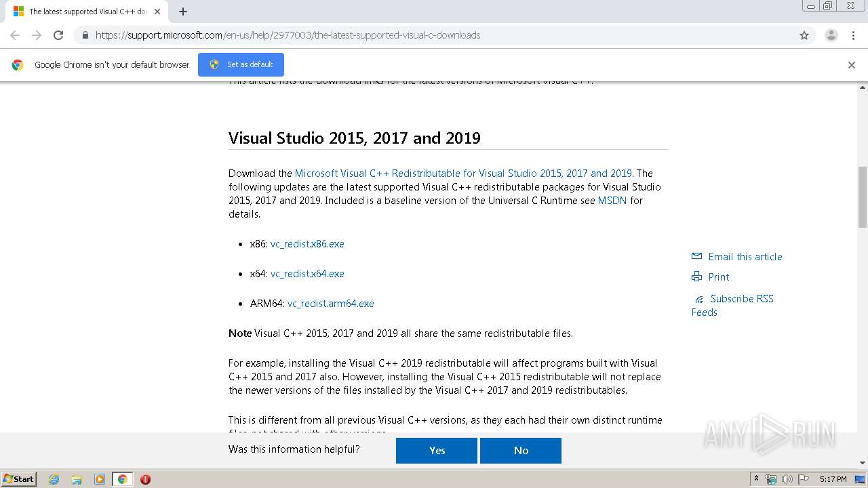The width and height of the screenshot is (868, 488).
Task: Open the Chrome profile avatar icon
Action: click(x=831, y=35)
